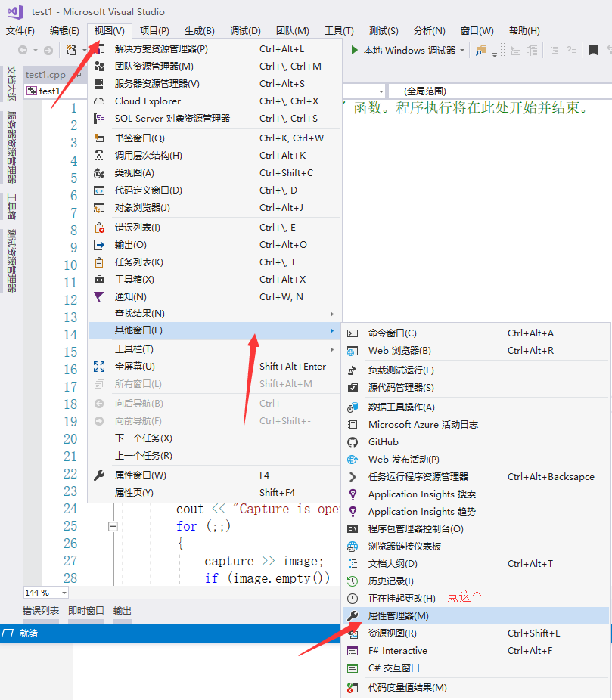Click Team Explorer icon in View menu
612x700 pixels.
[x=99, y=67]
